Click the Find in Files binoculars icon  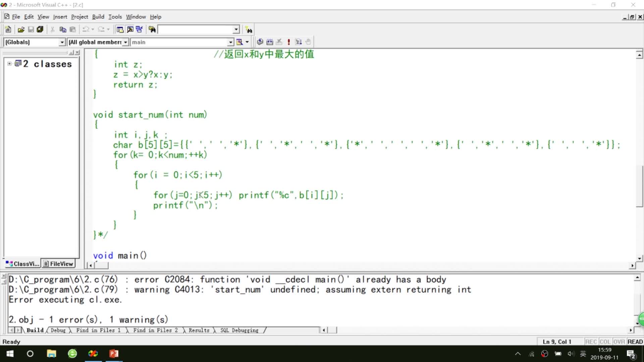point(152,29)
